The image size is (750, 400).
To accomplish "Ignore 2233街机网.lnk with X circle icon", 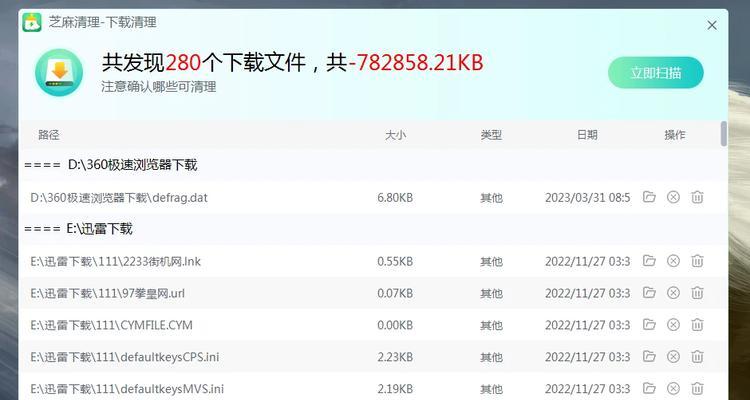I will (x=673, y=261).
